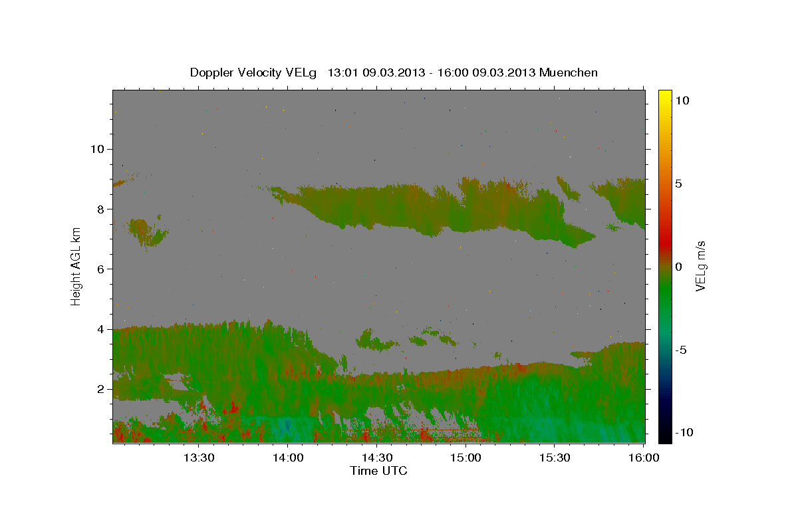Click the plot title 'Doppler Velocity VELg'
The image size is (798, 532).
pyautogui.click(x=254, y=72)
